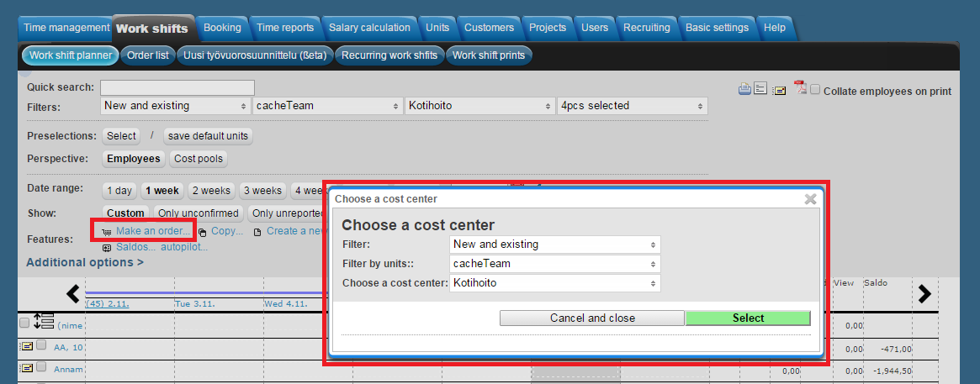
Task: Click the row sort order icon
Action: 44,322
